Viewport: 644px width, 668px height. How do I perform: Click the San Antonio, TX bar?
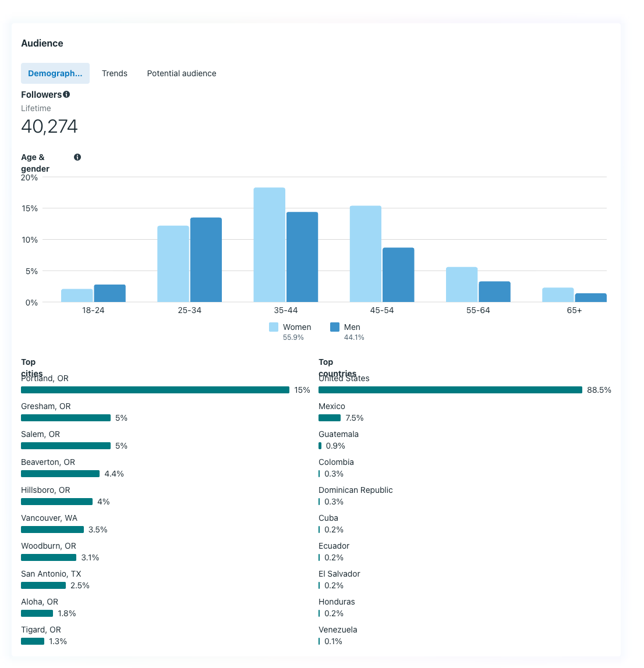[x=43, y=585]
